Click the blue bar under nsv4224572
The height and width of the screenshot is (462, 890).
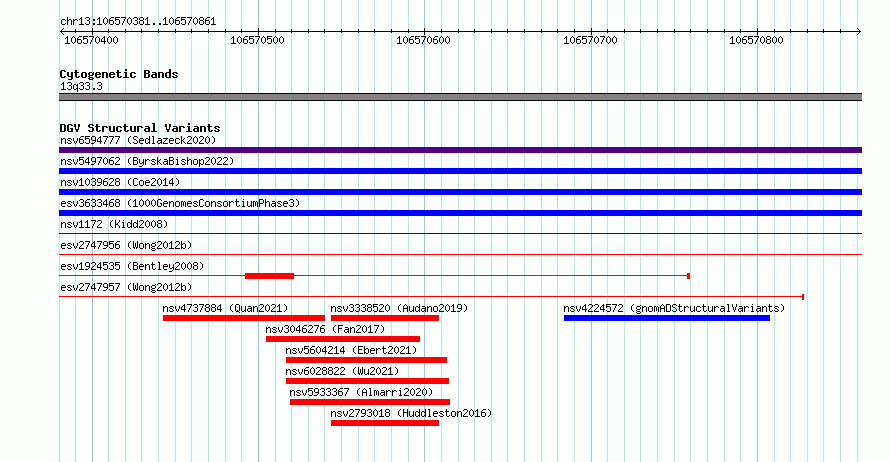click(x=667, y=318)
